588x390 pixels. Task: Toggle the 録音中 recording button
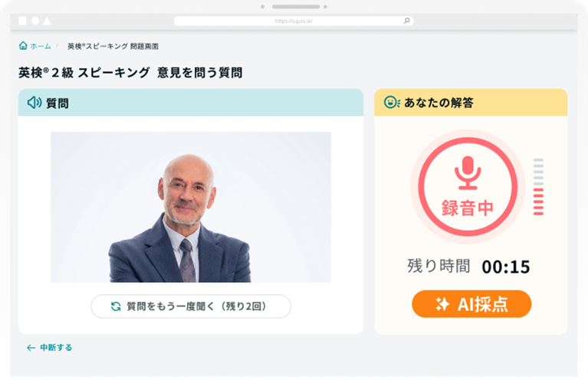[468, 186]
